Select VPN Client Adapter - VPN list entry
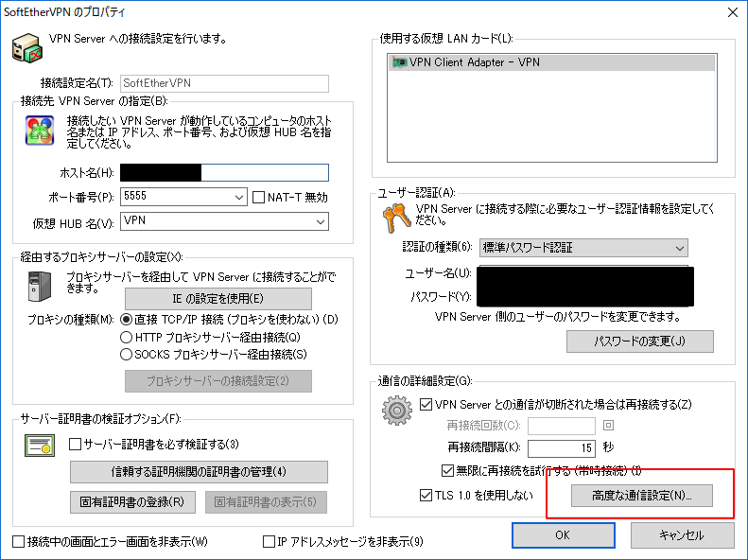748x560 pixels. coord(552,62)
